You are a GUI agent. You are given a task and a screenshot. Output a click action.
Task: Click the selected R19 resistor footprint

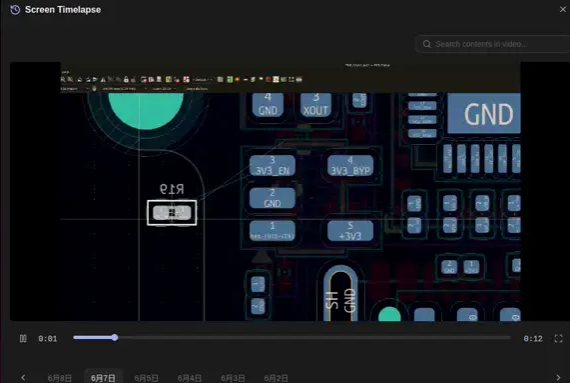click(172, 213)
